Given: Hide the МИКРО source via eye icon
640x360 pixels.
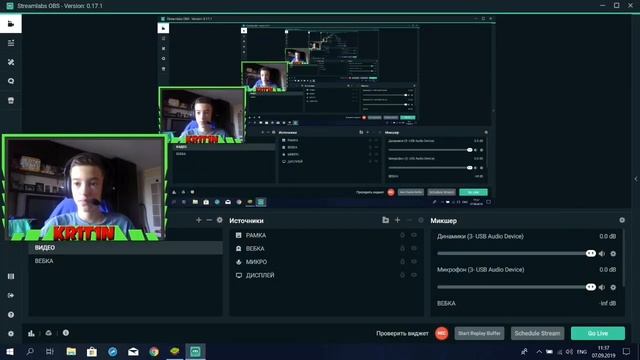Looking at the screenshot, I should [414, 262].
